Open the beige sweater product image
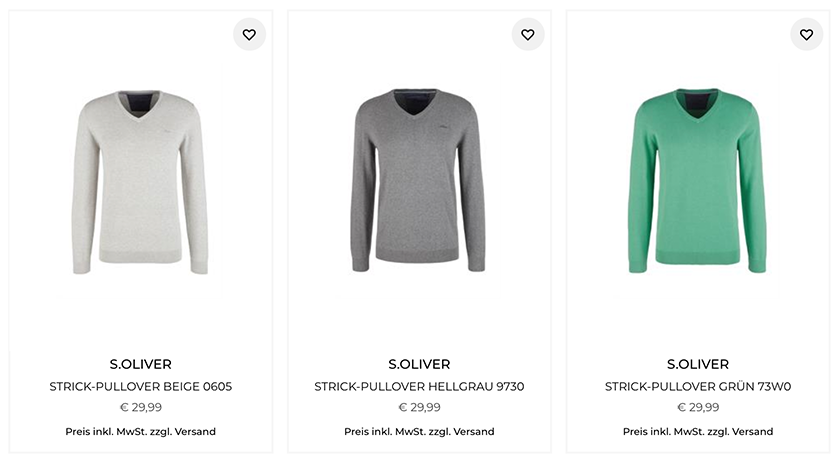This screenshot has width=840, height=463. tap(140, 182)
